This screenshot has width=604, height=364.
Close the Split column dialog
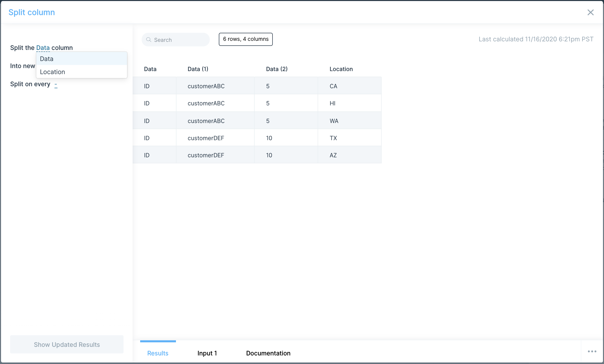point(590,12)
